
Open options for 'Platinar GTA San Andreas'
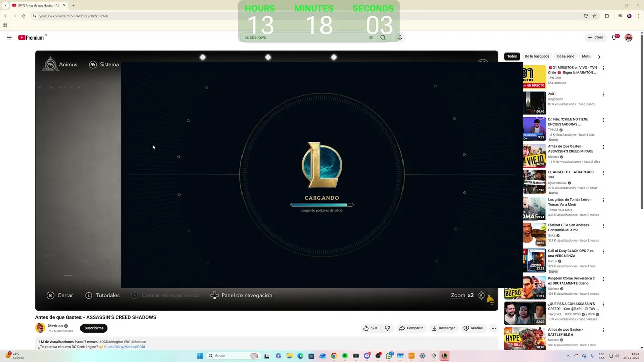(x=603, y=226)
